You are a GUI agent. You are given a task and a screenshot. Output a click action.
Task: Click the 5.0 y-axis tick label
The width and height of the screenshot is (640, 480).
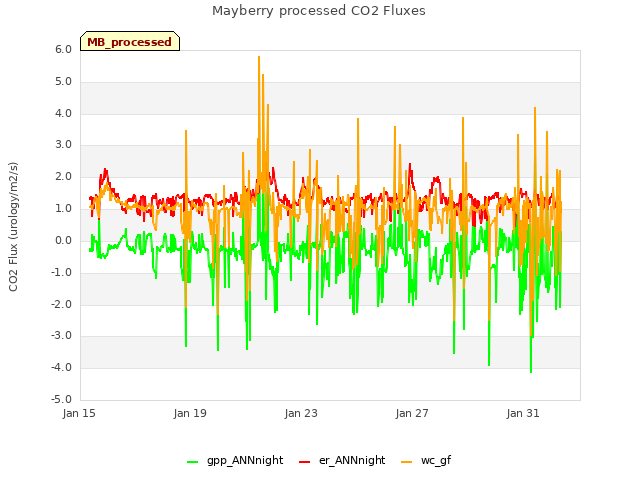(64, 82)
